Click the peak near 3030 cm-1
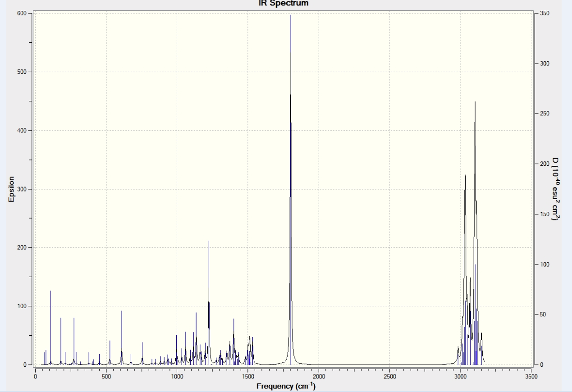572x392 pixels. coord(465,269)
